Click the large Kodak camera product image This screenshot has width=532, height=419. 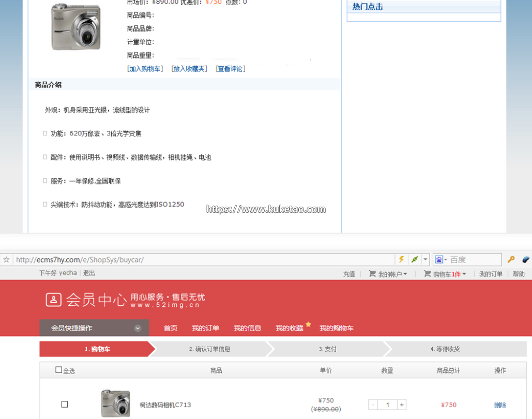(76, 27)
